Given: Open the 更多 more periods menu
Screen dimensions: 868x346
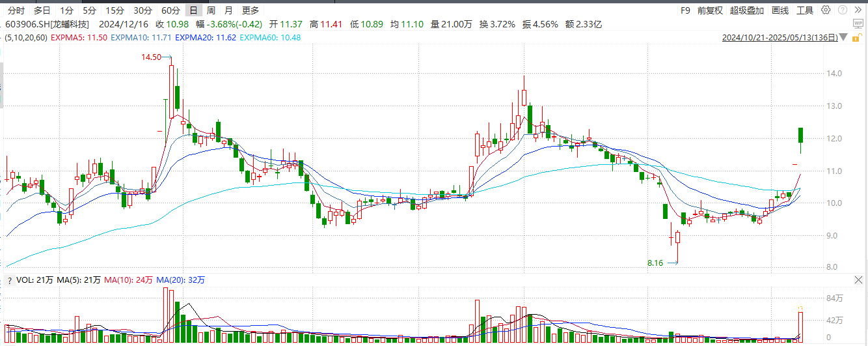Looking at the screenshot, I should tap(250, 10).
